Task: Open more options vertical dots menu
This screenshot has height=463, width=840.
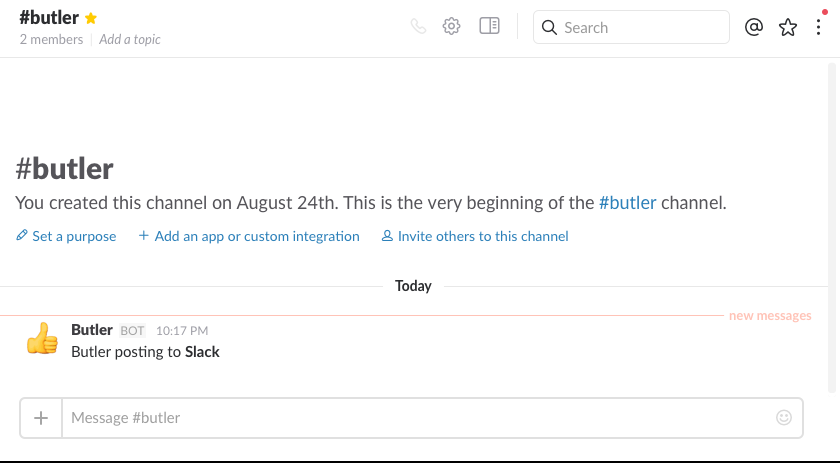Action: click(819, 27)
